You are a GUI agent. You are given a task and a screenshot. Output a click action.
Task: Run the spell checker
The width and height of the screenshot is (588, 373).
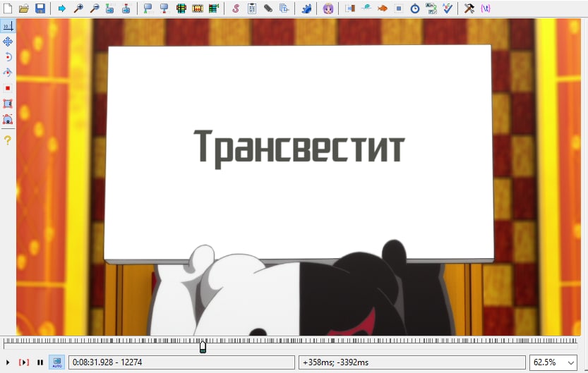[448, 8]
